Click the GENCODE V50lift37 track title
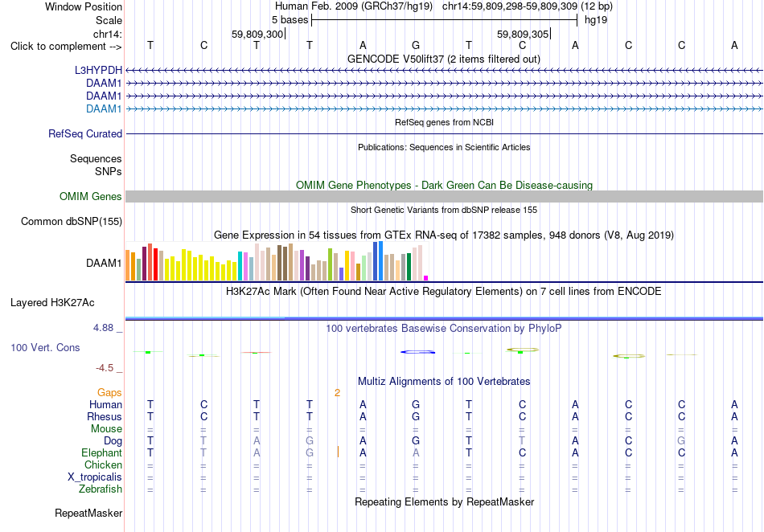Image resolution: width=764 pixels, height=532 pixels. coord(443,59)
